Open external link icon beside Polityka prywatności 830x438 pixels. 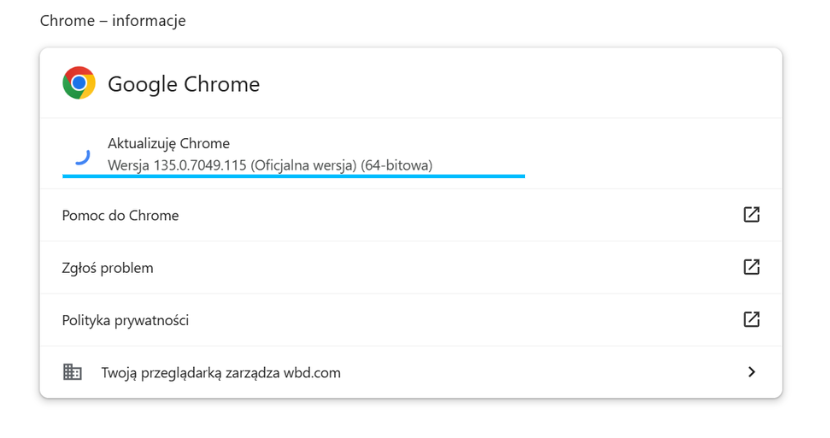[751, 319]
